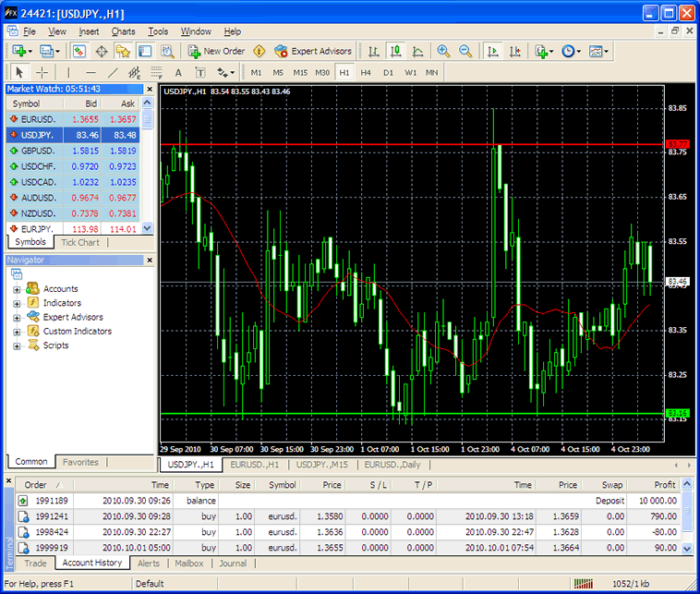Switch chart to H4 timeframe
Viewport: 700px width, 594px height.
coord(366,72)
